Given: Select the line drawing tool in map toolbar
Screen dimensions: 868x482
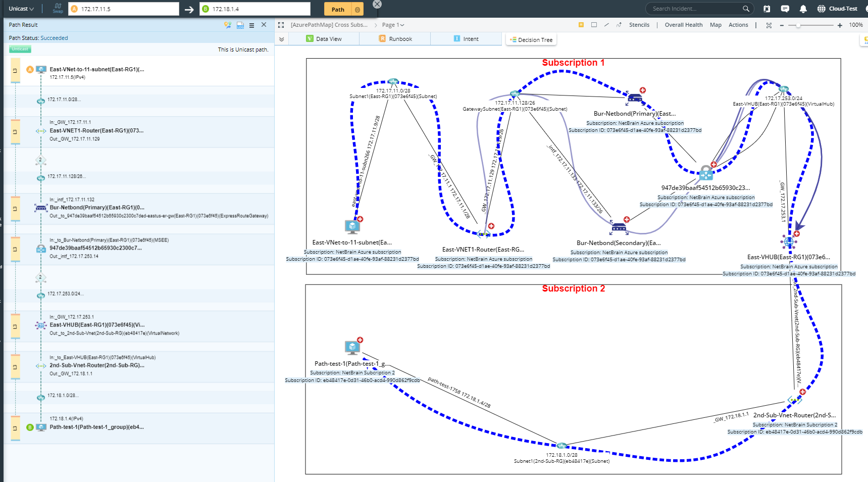Looking at the screenshot, I should pyautogui.click(x=606, y=24).
